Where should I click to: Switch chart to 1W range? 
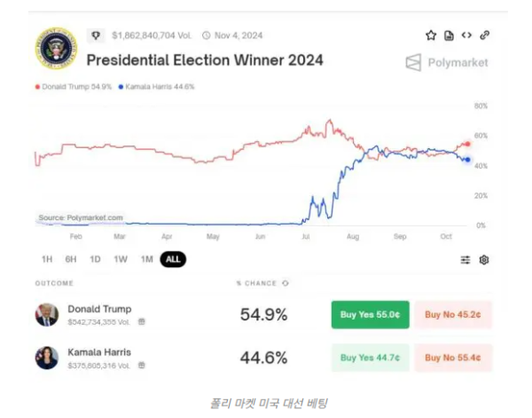[121, 259]
